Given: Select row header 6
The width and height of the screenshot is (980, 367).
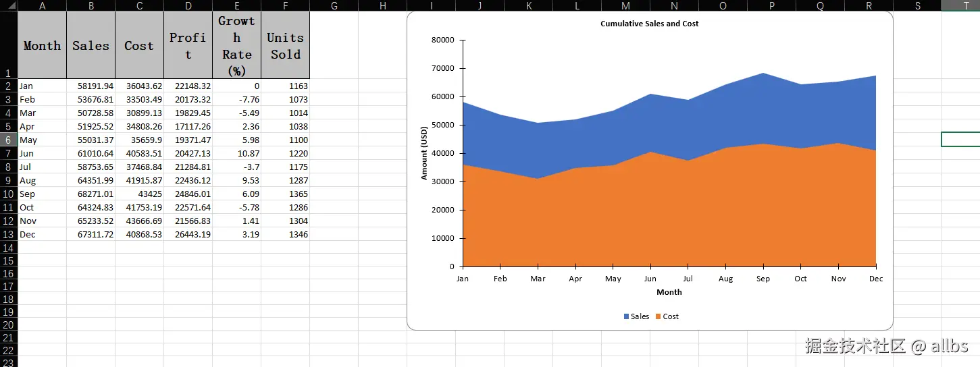Looking at the screenshot, I should click(8, 140).
